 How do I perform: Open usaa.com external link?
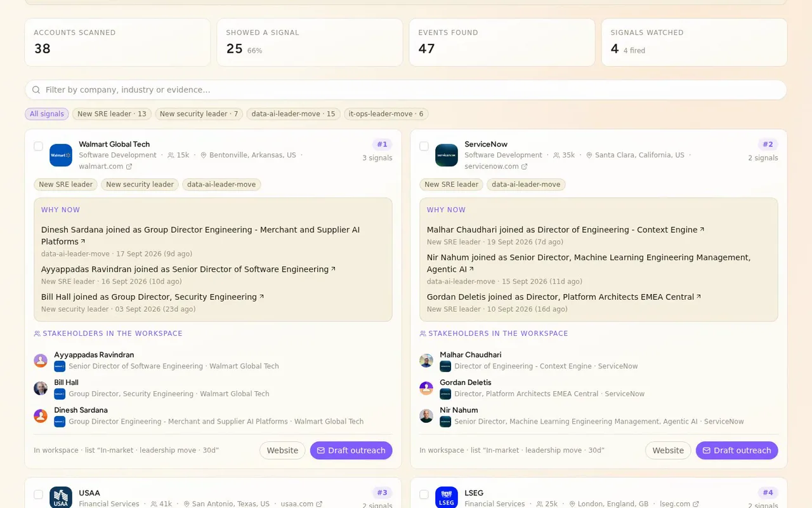tap(301, 504)
